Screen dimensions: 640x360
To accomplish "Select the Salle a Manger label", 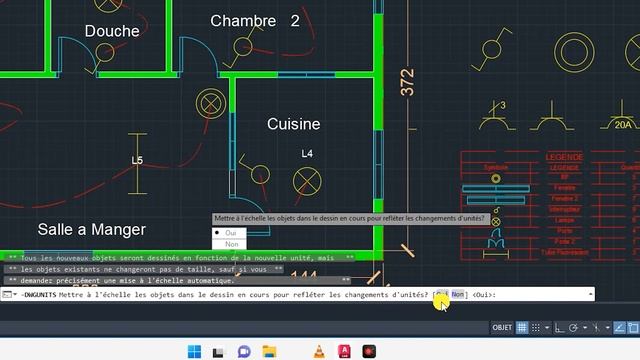I will point(91,229).
